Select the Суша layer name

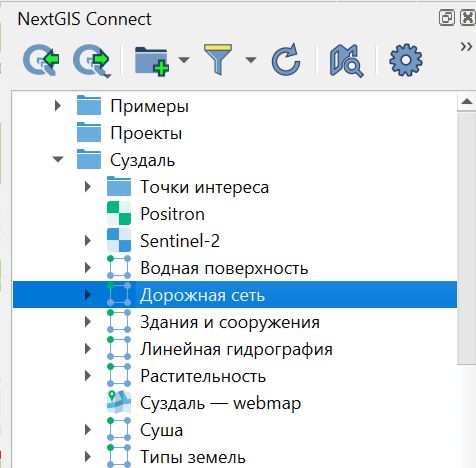(x=161, y=430)
